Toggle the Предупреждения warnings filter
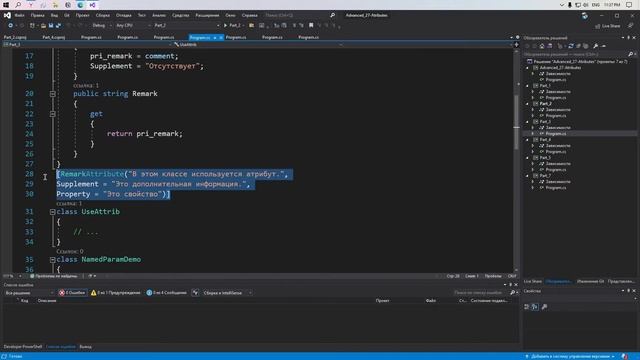This screenshot has height=360, width=640. 116,293
